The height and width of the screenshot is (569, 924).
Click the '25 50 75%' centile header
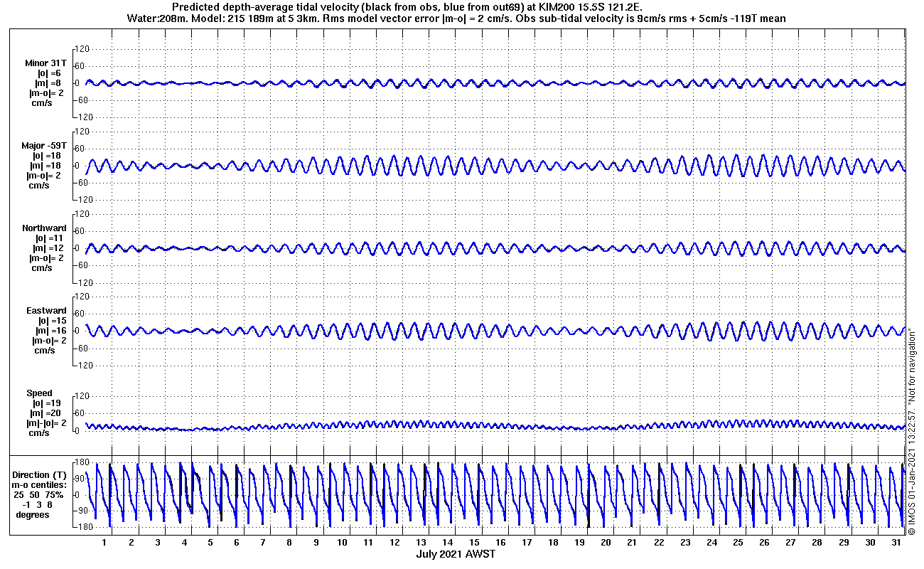[39, 495]
